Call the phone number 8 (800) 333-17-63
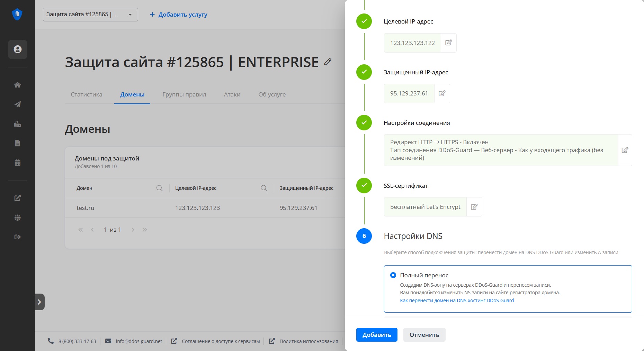 (77, 341)
